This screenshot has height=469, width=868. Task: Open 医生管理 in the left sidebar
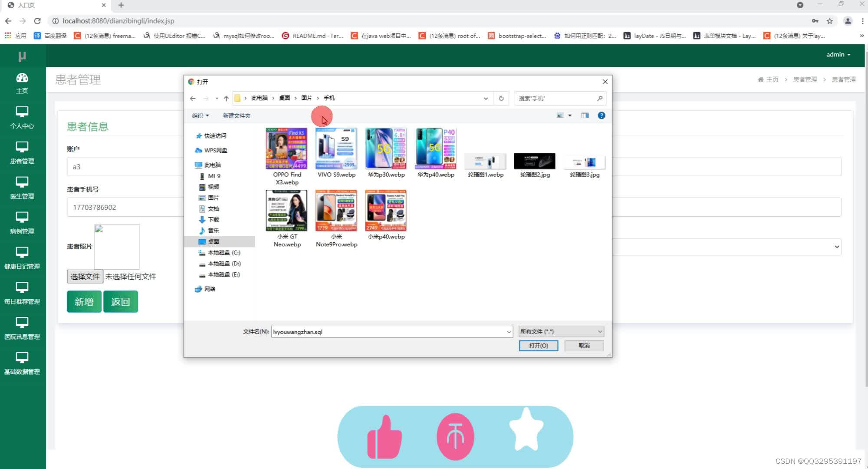pyautogui.click(x=22, y=188)
